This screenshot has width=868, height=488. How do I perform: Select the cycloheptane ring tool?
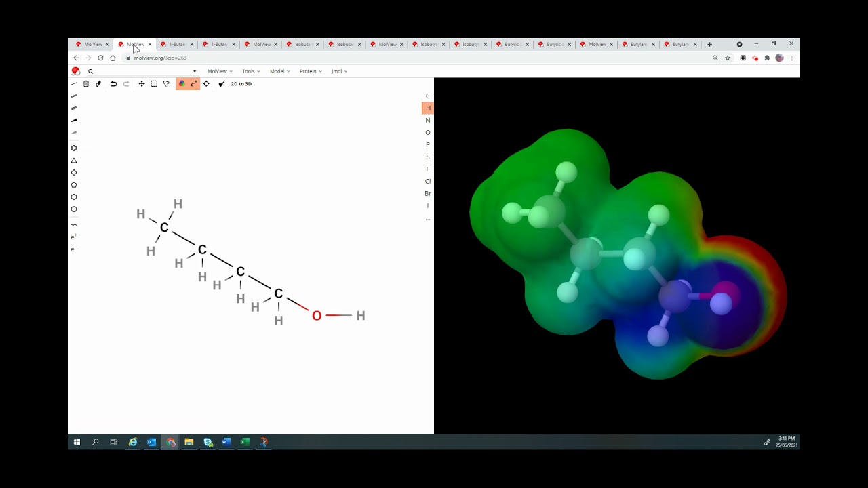74,209
